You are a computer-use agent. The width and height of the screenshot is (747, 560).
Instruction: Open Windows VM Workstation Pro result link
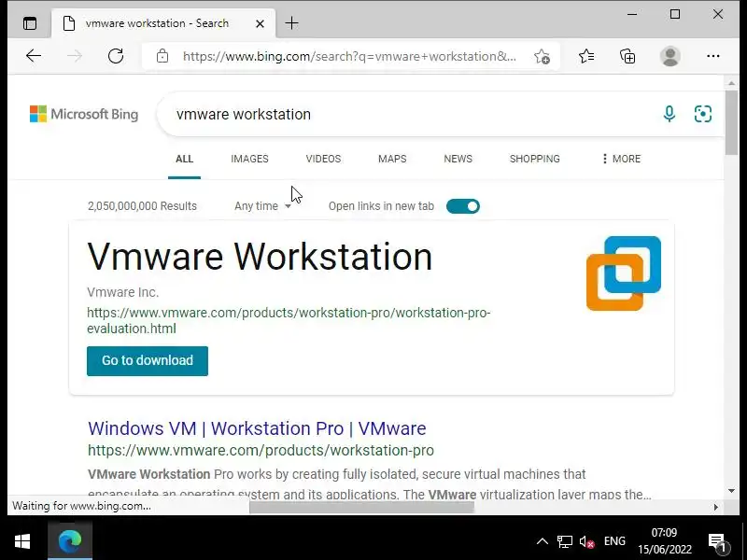(x=257, y=428)
